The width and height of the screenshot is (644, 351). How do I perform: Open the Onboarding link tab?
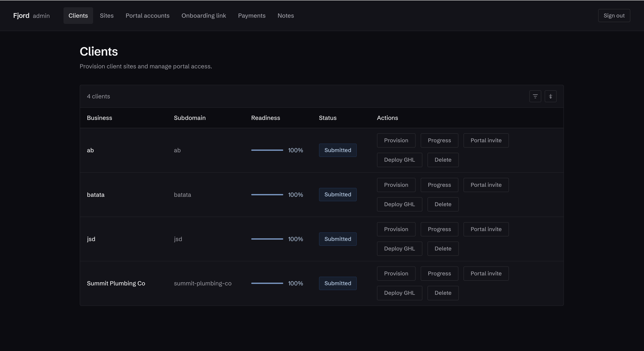click(204, 16)
